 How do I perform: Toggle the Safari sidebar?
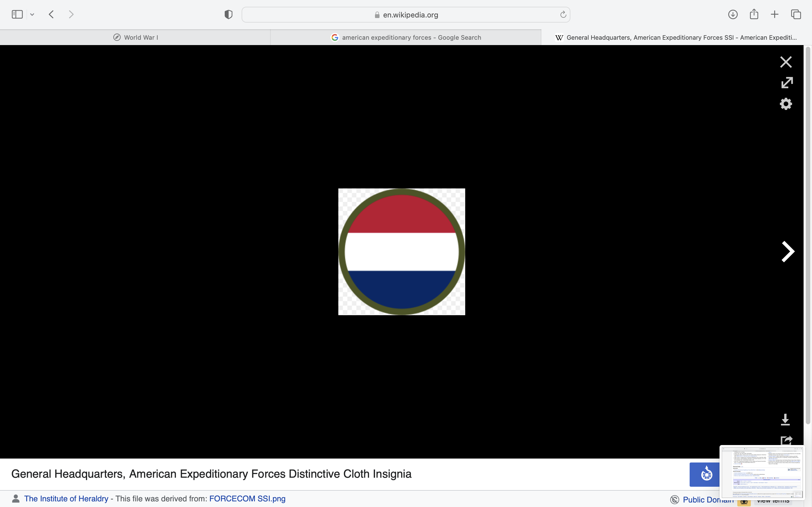click(x=17, y=14)
